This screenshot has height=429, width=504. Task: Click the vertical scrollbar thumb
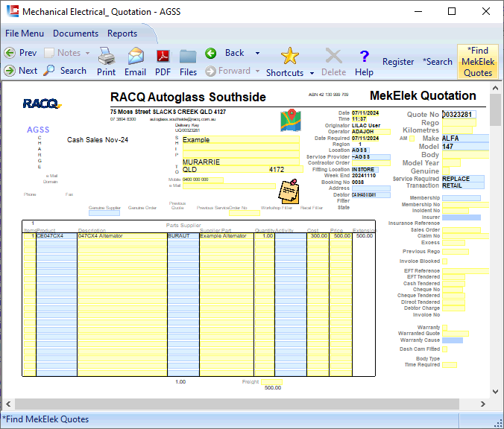[496, 112]
